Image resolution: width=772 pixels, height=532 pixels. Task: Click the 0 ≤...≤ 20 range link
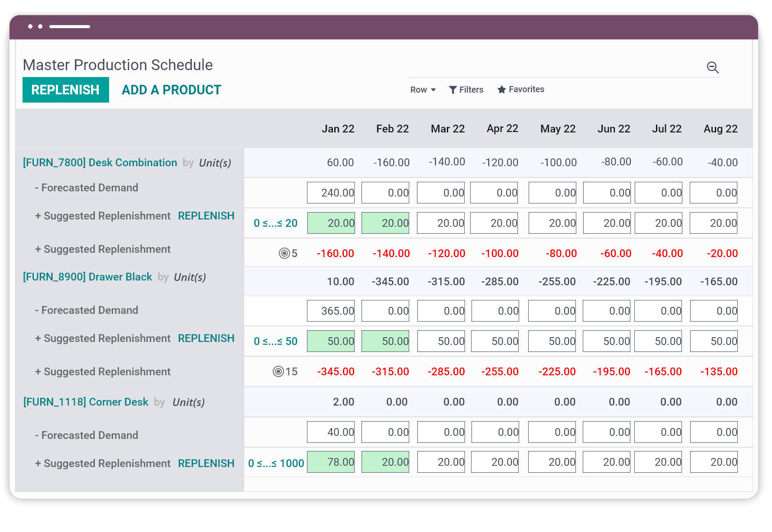coord(275,223)
